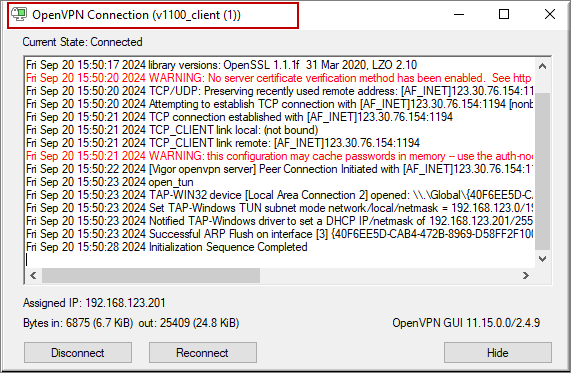Click the OpenVPN GUI version text

(466, 323)
